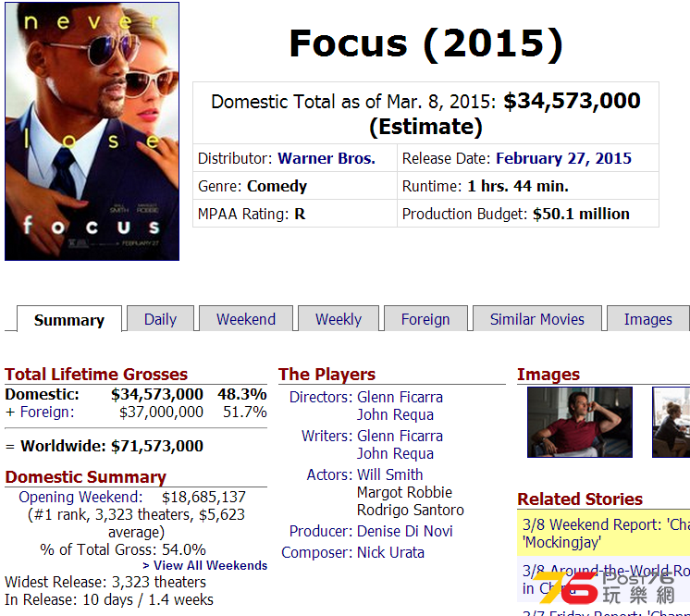Click the $71,573,000 worldwide total
This screenshot has width=690, height=616.
157,446
